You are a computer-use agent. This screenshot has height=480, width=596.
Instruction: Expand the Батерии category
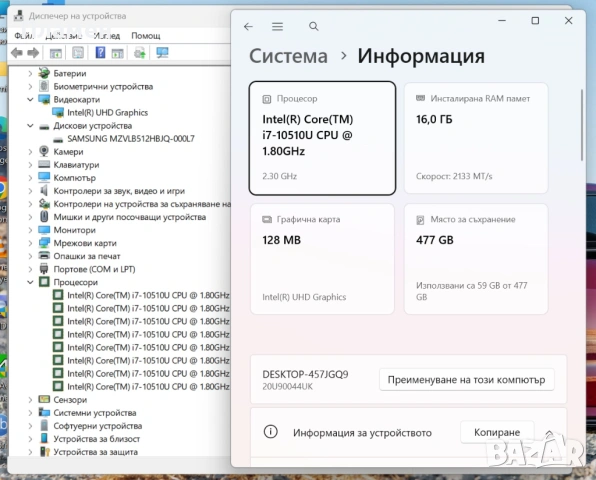coord(30,73)
